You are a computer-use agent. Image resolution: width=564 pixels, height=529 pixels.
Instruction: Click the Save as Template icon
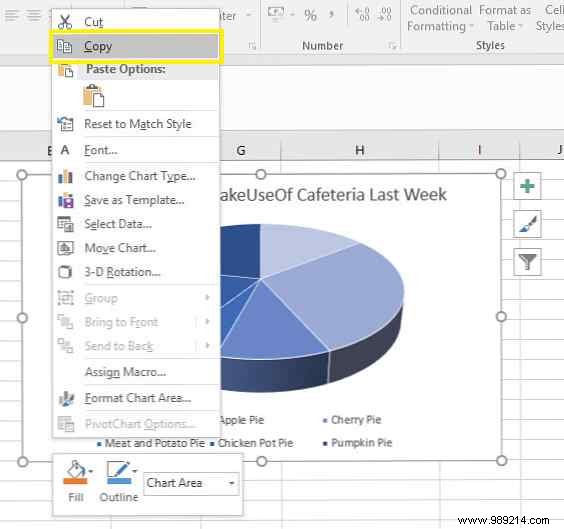point(66,200)
